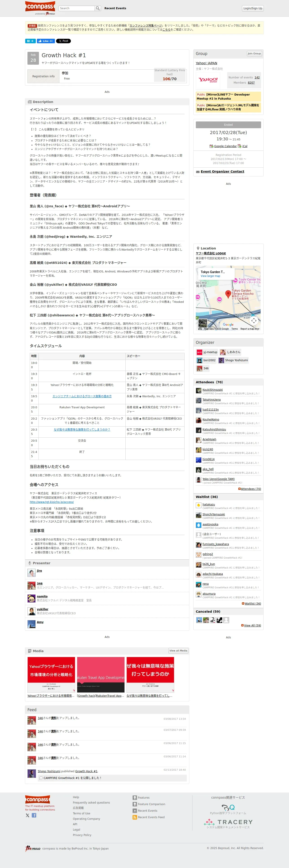Click the footer X (Twitter) icon
Screen dimensions: 289x868
point(28,815)
